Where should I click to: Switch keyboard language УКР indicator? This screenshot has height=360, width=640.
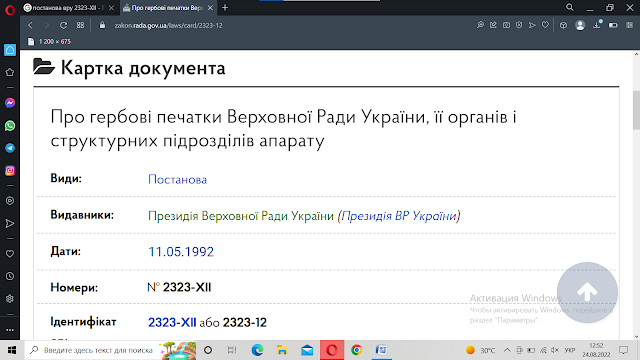pyautogui.click(x=570, y=350)
